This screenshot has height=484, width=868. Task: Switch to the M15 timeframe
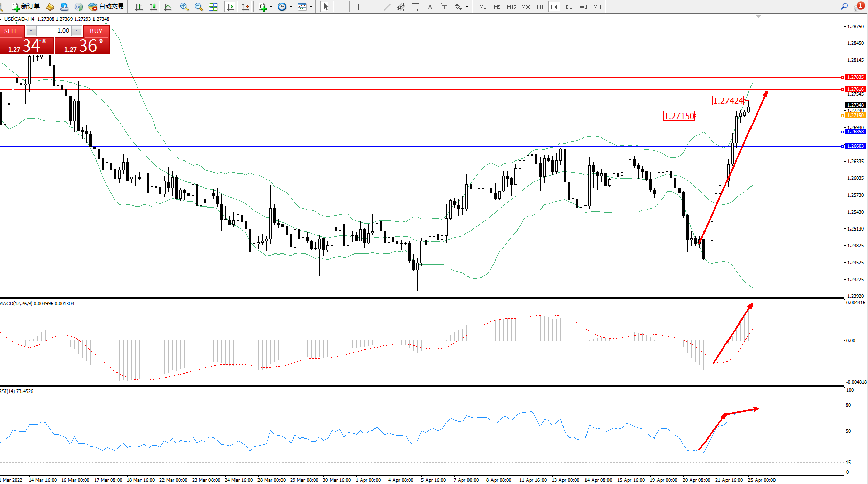(511, 7)
